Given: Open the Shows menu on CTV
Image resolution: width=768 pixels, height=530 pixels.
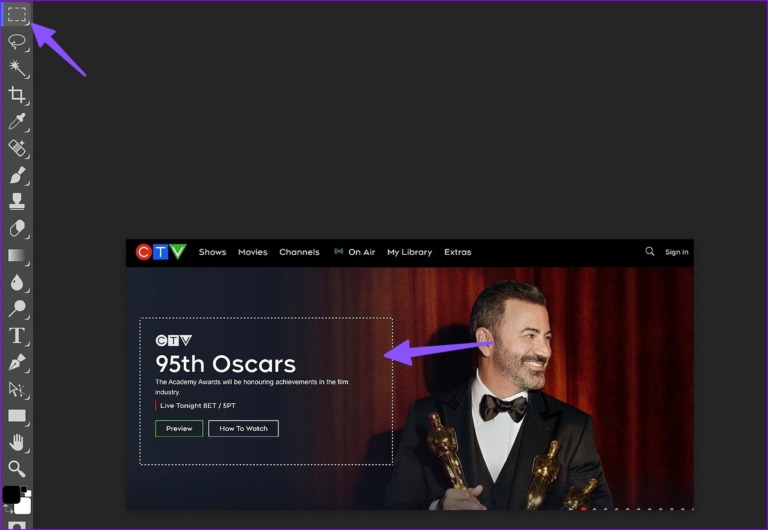Looking at the screenshot, I should click(212, 252).
